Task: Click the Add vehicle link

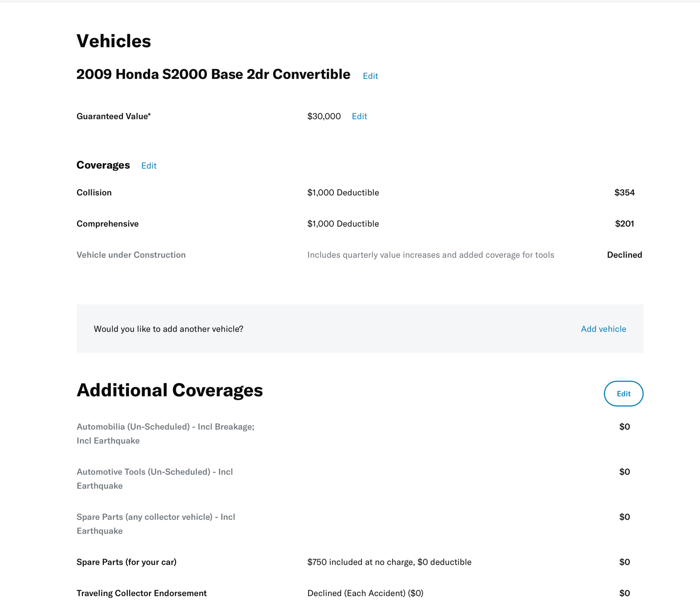Action: 603,329
